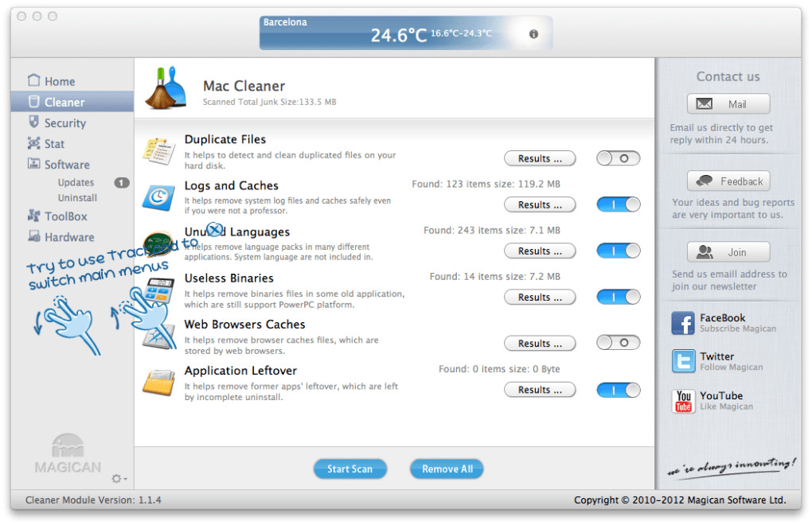Viewport: 812px width, 525px height.
Task: Click the Duplicate Files documents icon
Action: (x=158, y=151)
